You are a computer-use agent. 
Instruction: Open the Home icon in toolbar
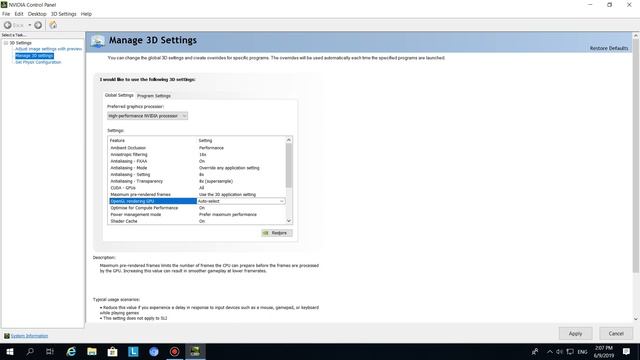pos(53,25)
